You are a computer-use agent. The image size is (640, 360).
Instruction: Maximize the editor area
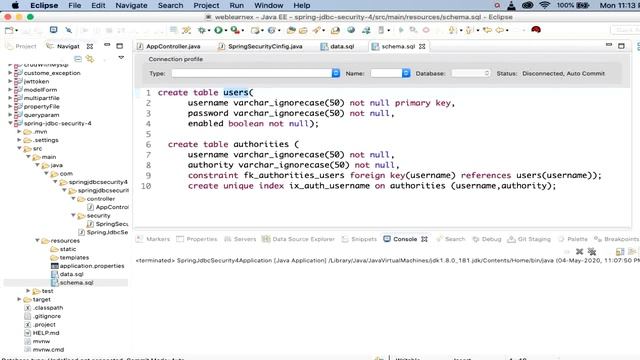[621, 46]
